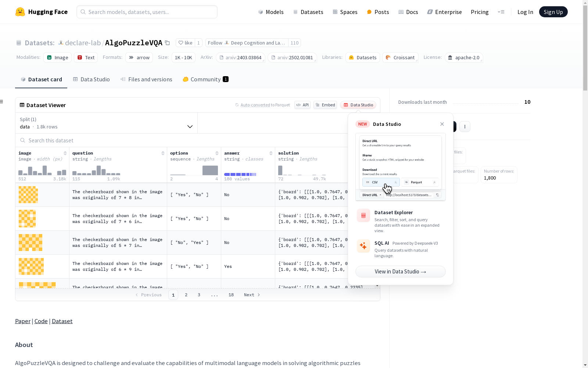Click the arrow format tag
This screenshot has height=368, width=588.
click(139, 57)
